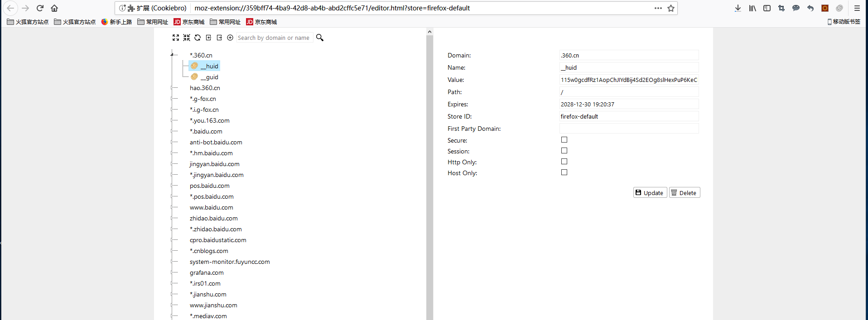Screen dimensions: 868x320
Task: Expand all cookie tree nodes
Action: click(x=176, y=38)
